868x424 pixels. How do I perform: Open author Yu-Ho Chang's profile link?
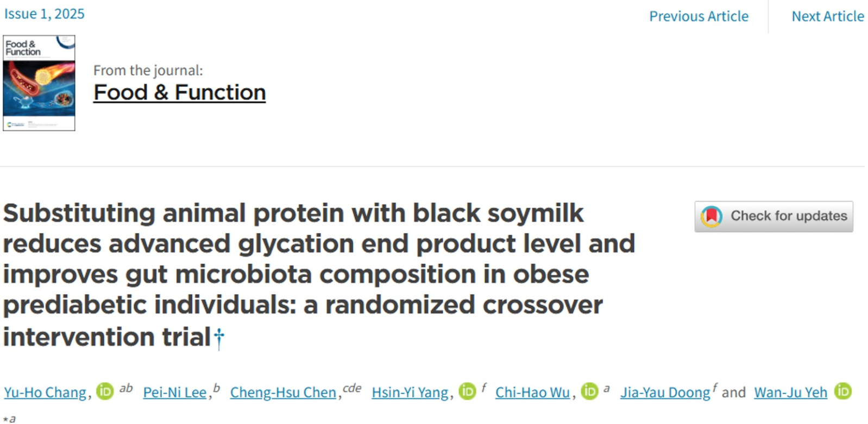click(x=45, y=393)
